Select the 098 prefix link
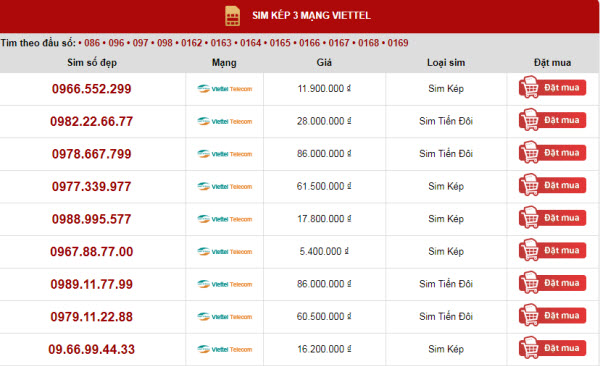 [165, 43]
